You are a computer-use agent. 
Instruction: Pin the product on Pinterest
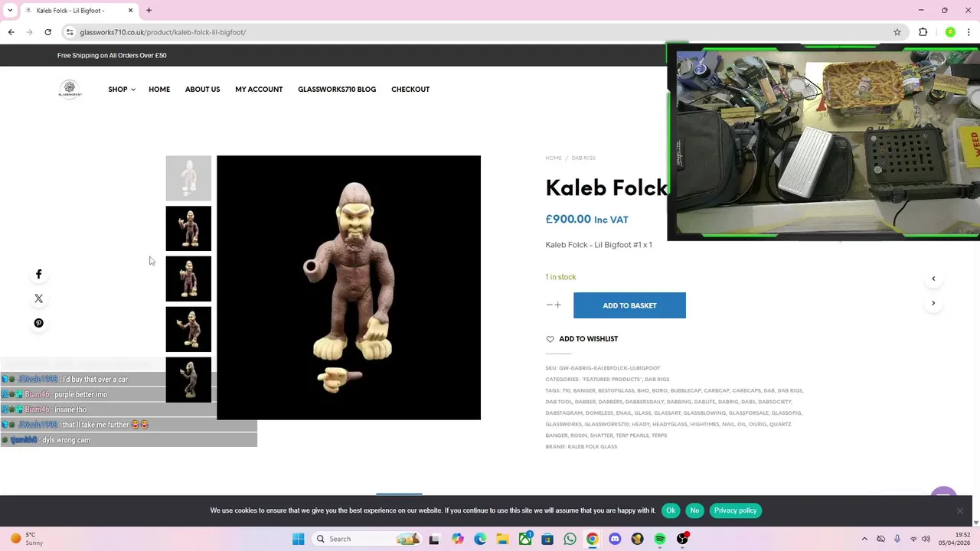click(39, 323)
